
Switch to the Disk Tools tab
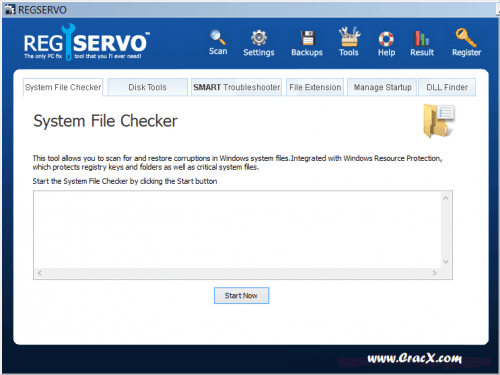(148, 87)
